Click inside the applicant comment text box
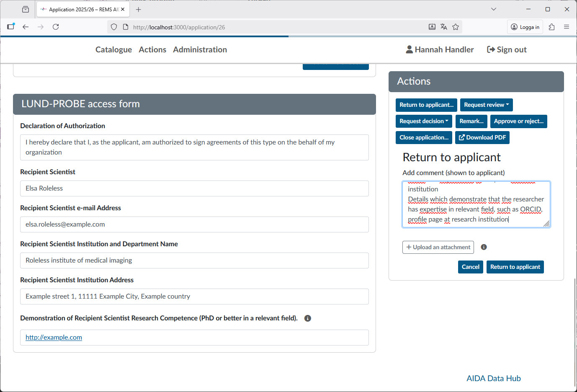 [476, 204]
